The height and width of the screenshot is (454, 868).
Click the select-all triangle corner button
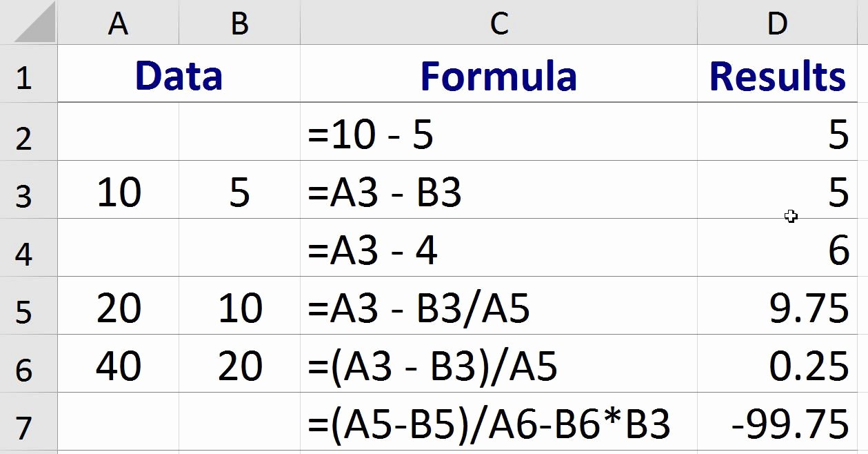click(28, 21)
